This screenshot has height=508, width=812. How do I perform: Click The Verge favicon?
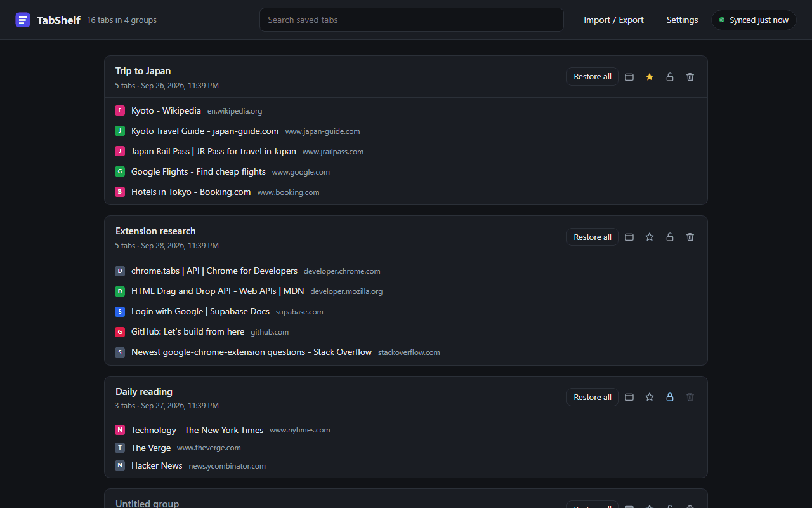[120, 448]
